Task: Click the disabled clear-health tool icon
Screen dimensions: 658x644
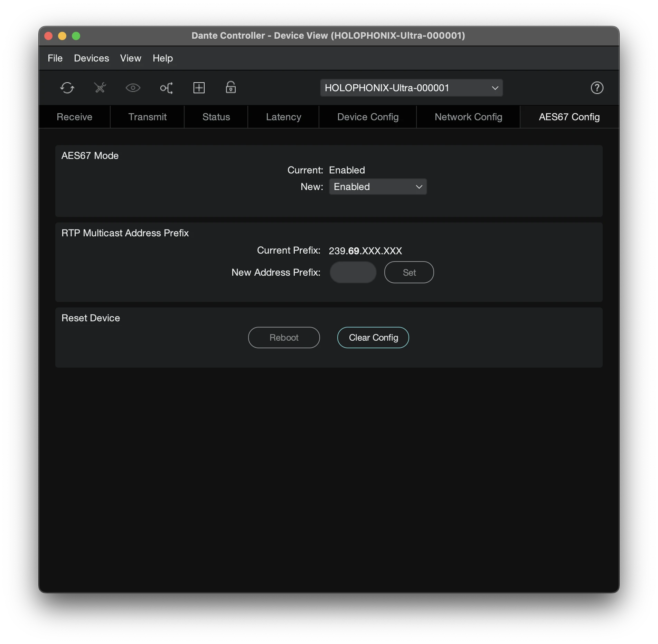Action: [100, 88]
